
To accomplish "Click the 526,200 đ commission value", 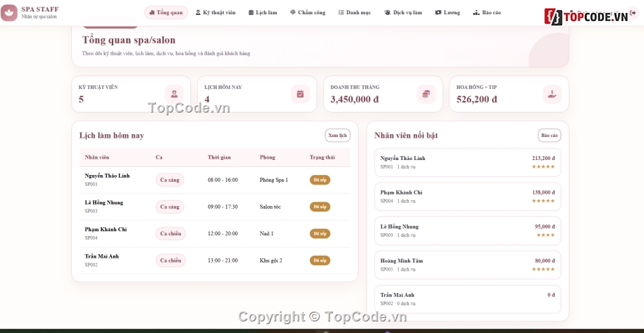I will [x=477, y=99].
